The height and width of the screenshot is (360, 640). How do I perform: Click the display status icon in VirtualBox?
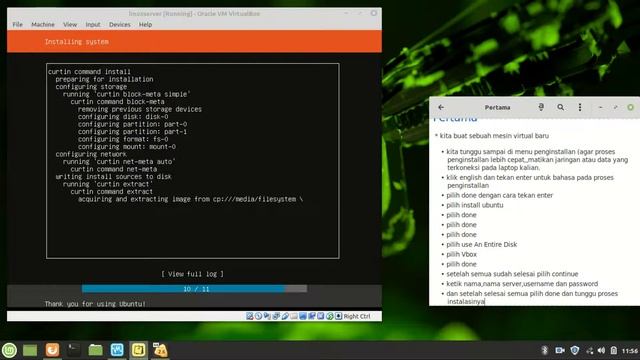[x=303, y=316]
